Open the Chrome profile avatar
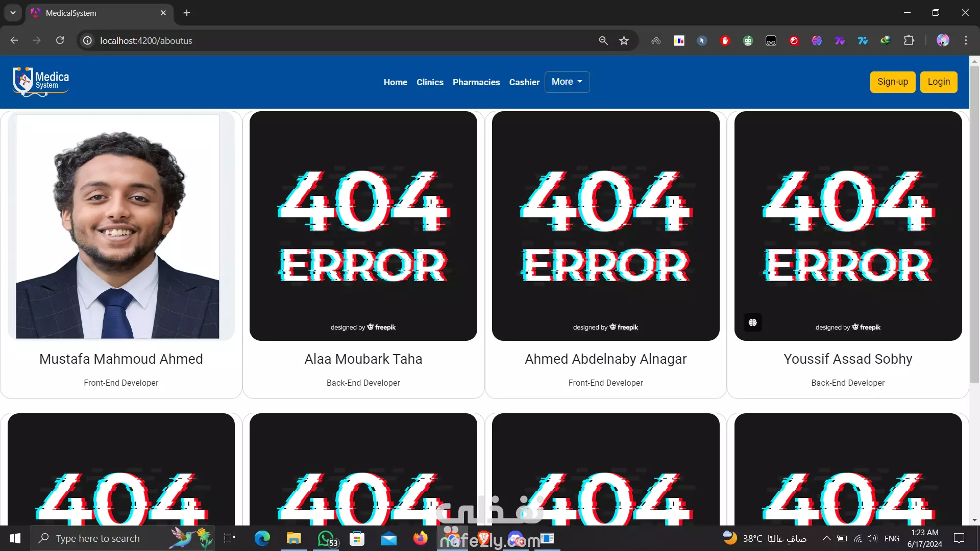This screenshot has height=551, width=980. [x=943, y=40]
